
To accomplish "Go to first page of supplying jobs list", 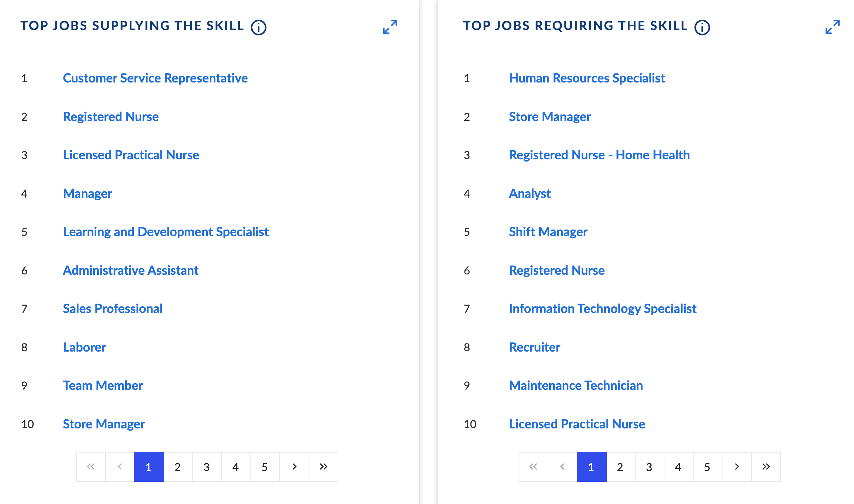I will tap(91, 467).
